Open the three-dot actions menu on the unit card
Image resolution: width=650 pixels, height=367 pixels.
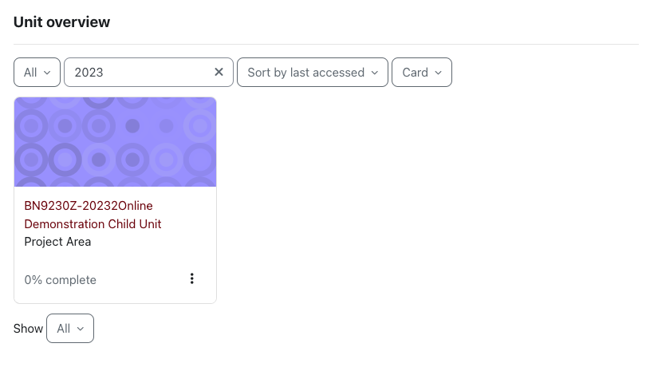pyautogui.click(x=192, y=279)
